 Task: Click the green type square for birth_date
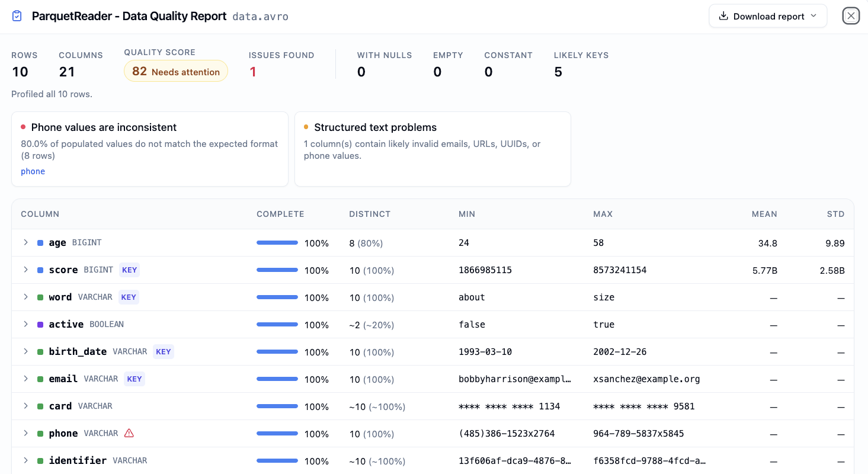click(40, 352)
